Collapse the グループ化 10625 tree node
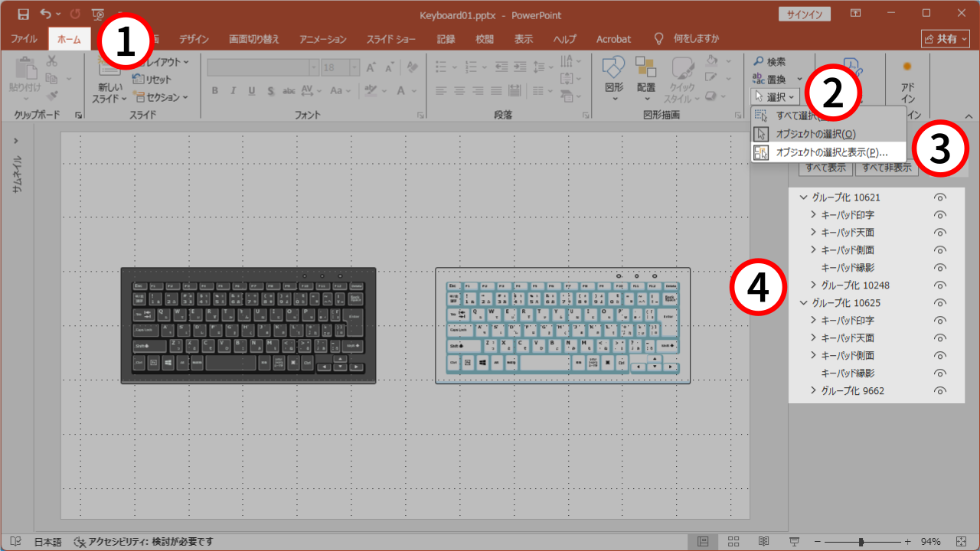Screen dimensions: 980x551 point(803,303)
